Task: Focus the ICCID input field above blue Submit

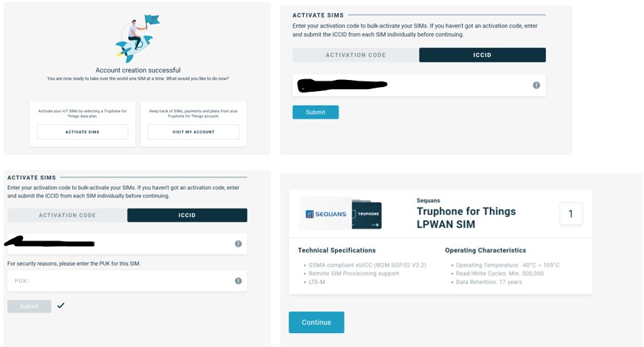Action: tap(419, 86)
